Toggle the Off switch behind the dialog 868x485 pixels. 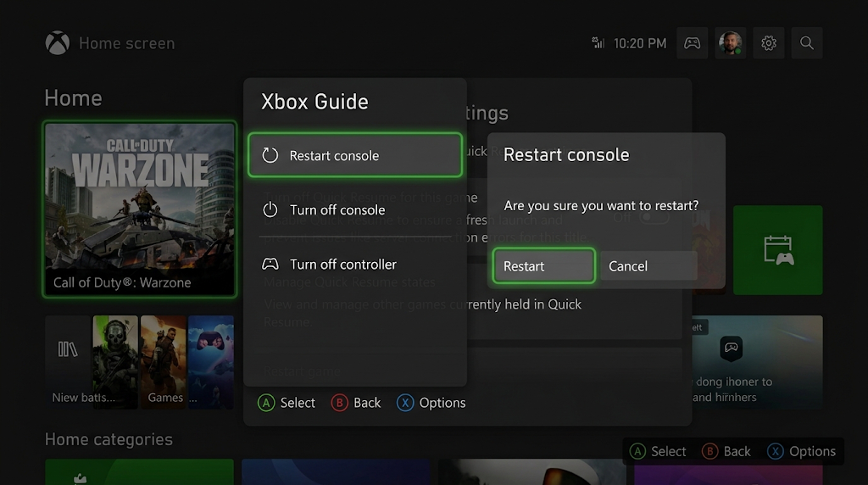coord(654,218)
